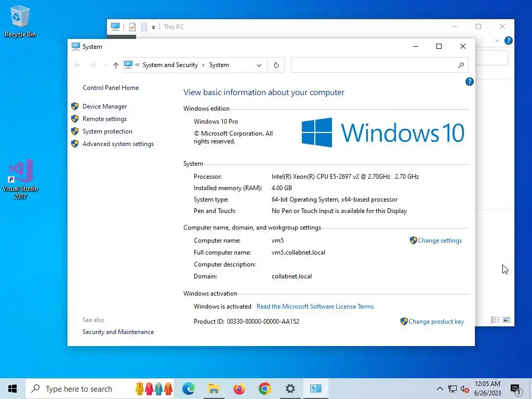532x399 pixels.
Task: Launch Google Chrome from taskbar
Action: [264, 389]
